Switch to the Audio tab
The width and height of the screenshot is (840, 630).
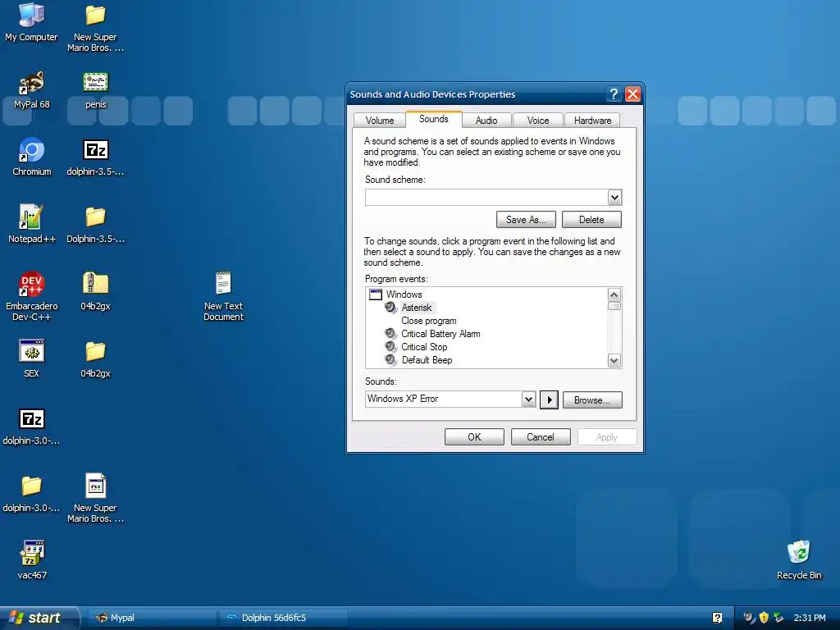click(486, 121)
